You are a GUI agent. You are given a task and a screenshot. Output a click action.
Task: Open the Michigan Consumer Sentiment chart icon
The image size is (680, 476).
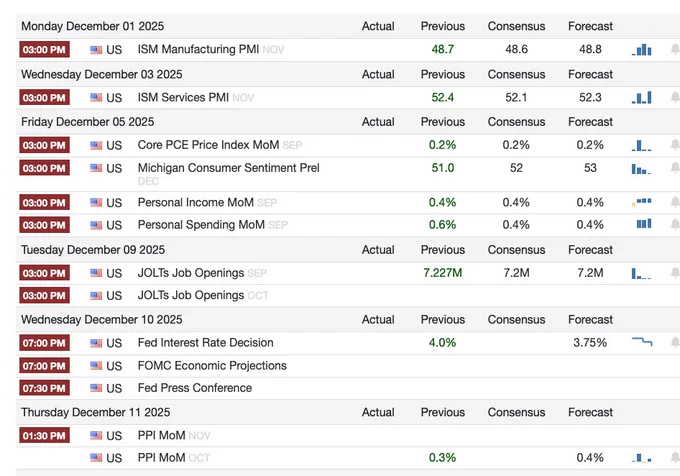(x=642, y=169)
